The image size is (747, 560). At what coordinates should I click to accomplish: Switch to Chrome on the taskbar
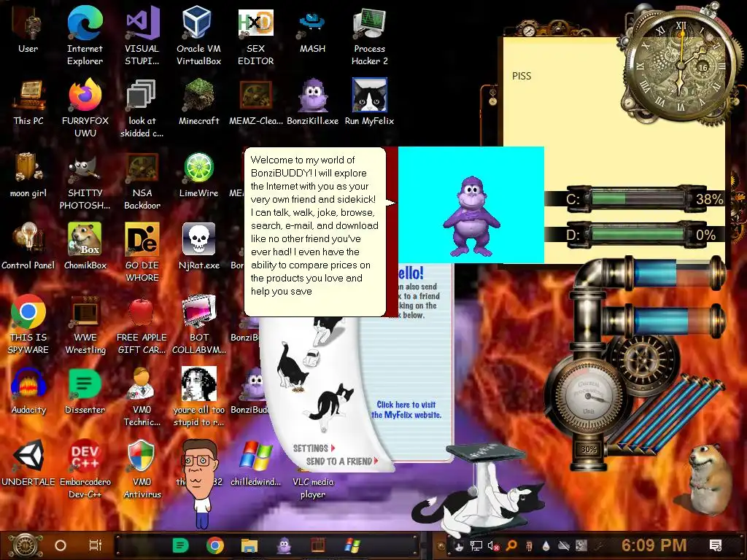(215, 545)
